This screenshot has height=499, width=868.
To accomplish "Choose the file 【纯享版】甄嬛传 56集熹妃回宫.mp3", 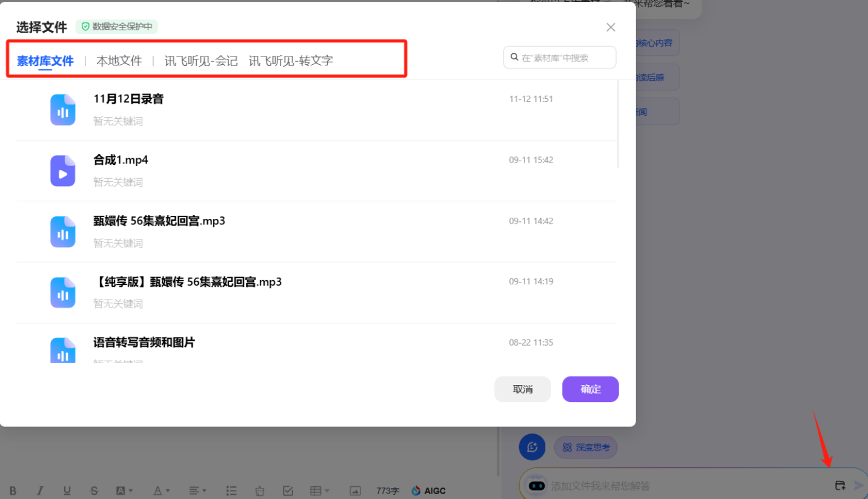I will point(187,282).
